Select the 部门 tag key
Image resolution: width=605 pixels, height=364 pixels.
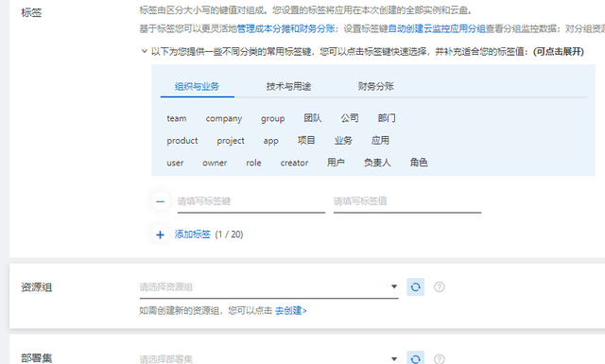(x=387, y=118)
